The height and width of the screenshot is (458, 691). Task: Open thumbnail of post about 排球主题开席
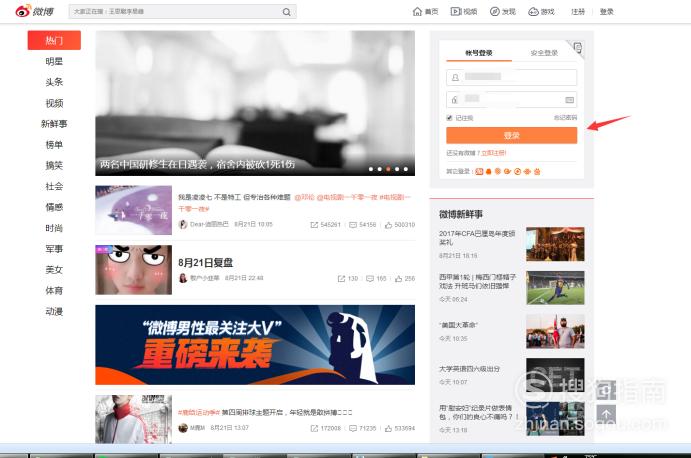134,419
